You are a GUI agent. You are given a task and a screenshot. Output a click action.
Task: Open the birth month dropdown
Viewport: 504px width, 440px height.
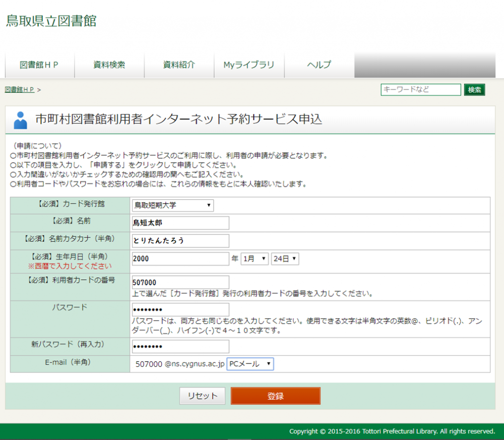click(255, 259)
